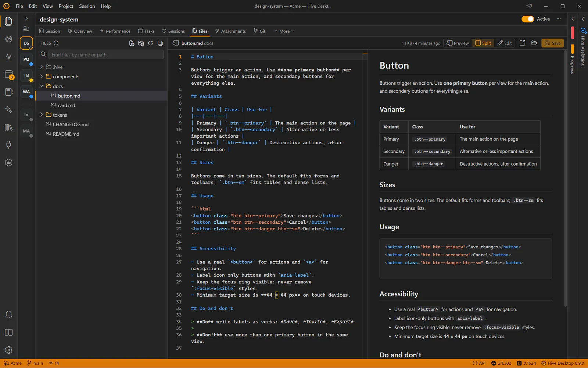
Task: Open the three-dot menu next to Active
Action: point(559,19)
